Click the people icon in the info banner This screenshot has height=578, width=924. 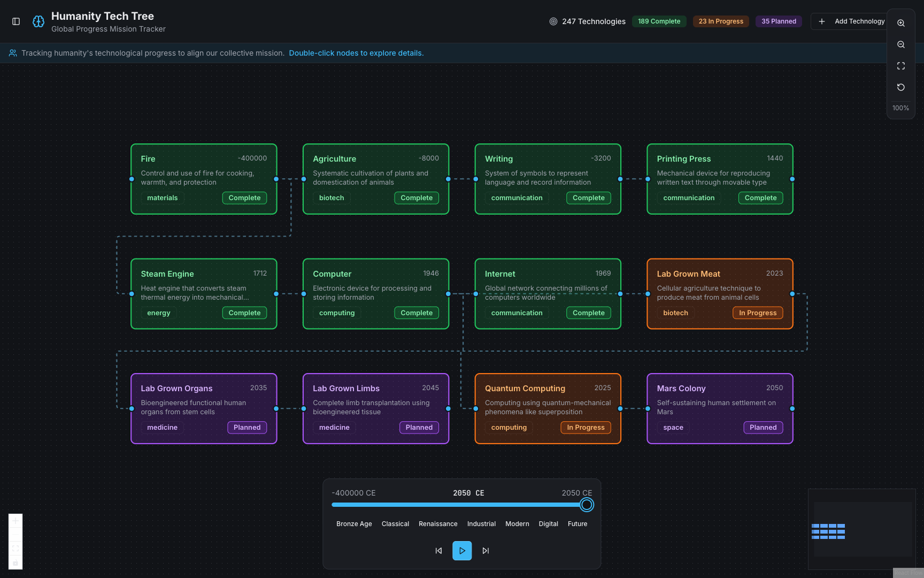13,53
